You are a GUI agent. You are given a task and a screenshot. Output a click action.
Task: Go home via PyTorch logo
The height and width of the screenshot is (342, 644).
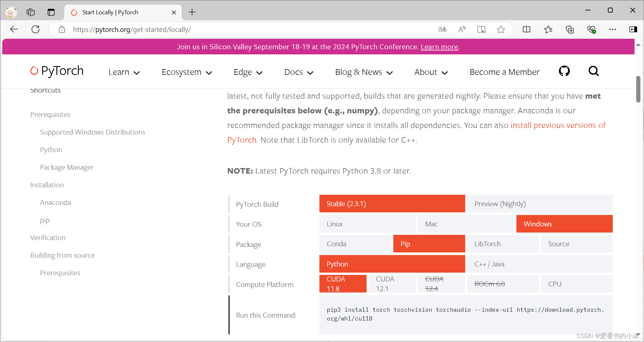[x=57, y=71]
